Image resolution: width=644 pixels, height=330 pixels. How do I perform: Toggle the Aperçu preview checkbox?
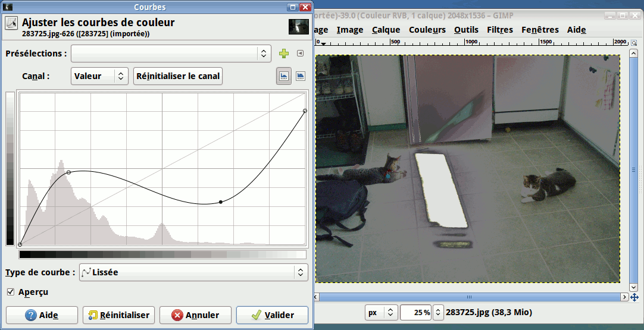pos(11,292)
